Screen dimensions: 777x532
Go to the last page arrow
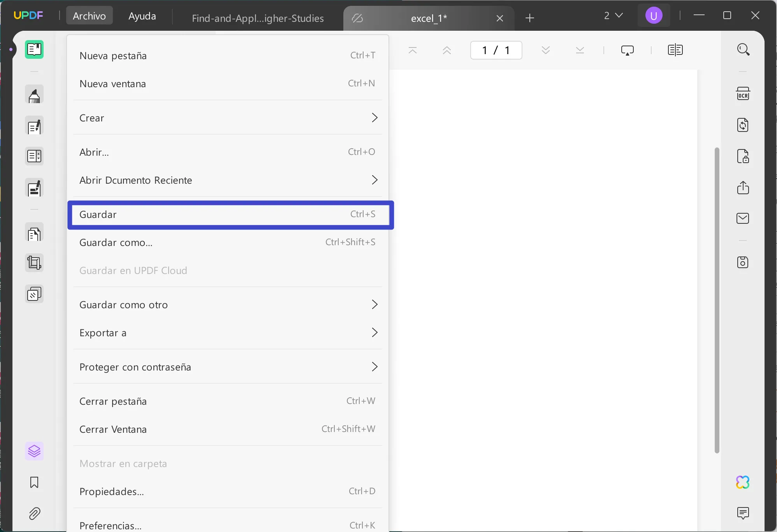point(580,50)
